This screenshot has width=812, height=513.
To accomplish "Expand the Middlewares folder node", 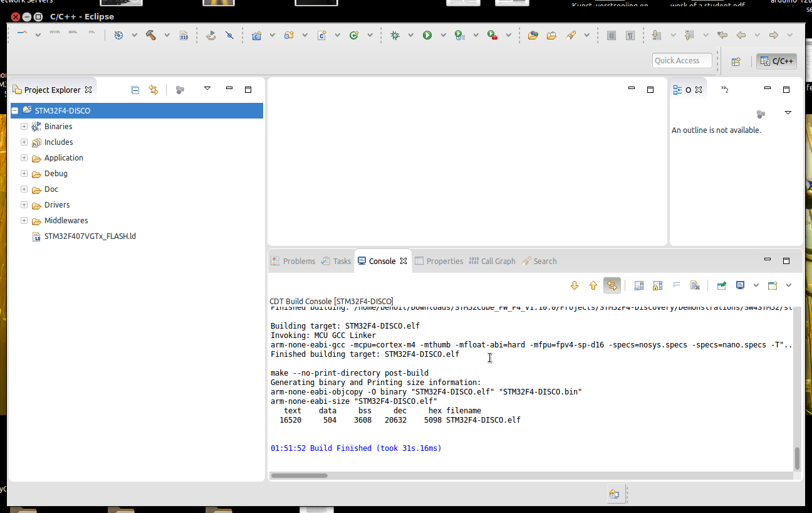I will (24, 220).
